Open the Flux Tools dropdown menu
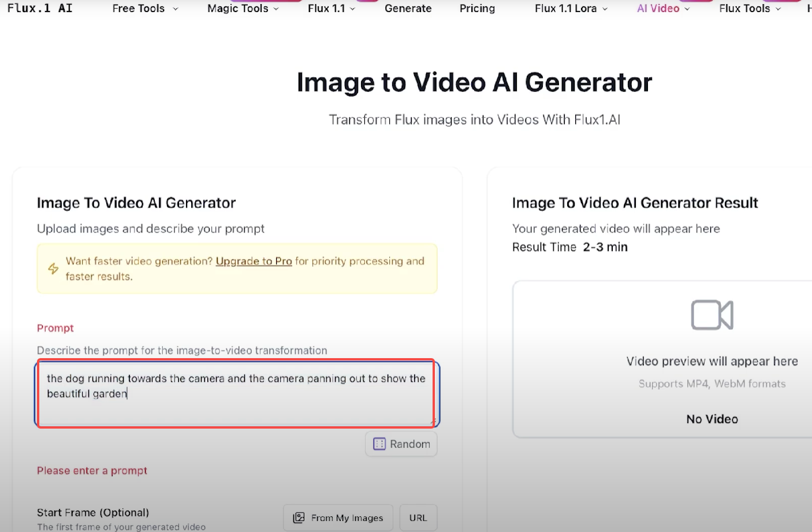The height and width of the screenshot is (532, 812). 749,8
